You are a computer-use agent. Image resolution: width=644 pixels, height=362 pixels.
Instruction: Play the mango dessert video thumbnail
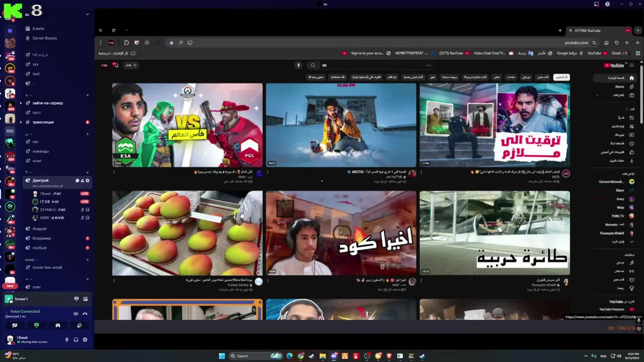tap(187, 233)
